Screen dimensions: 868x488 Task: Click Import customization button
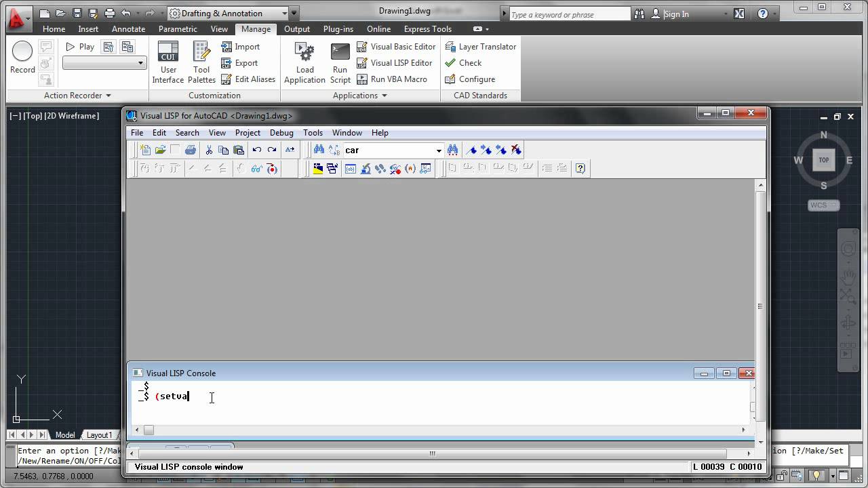pyautogui.click(x=241, y=47)
